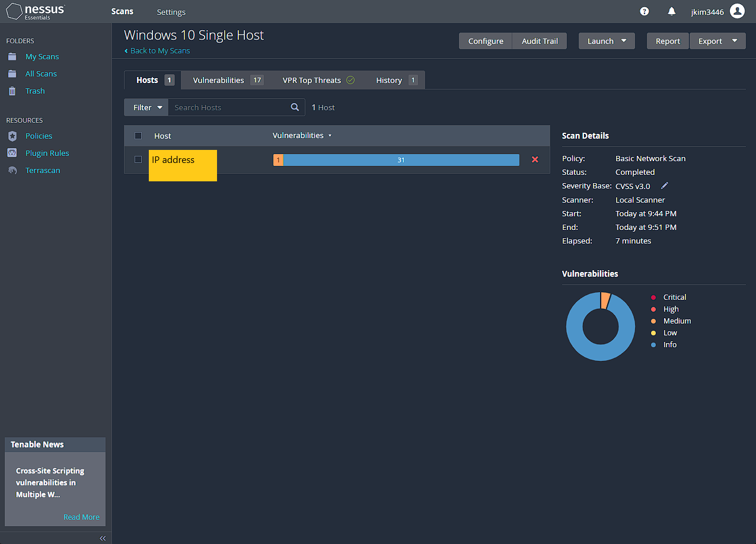Open the Policies resource

click(38, 136)
